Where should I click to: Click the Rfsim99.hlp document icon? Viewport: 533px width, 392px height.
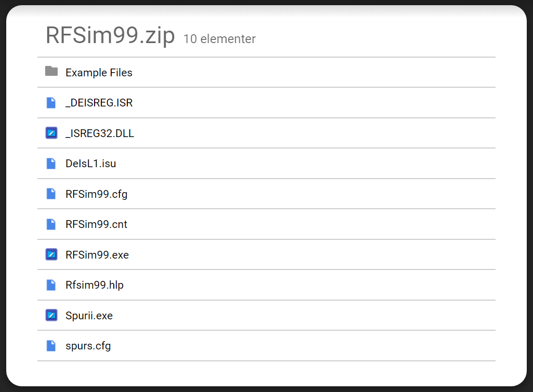[x=51, y=285]
